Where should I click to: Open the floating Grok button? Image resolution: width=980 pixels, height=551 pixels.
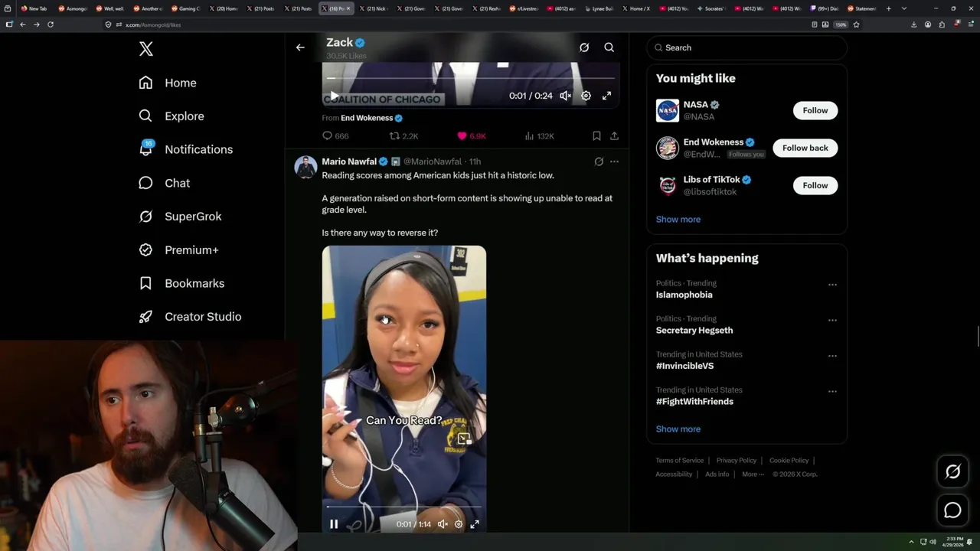click(952, 472)
